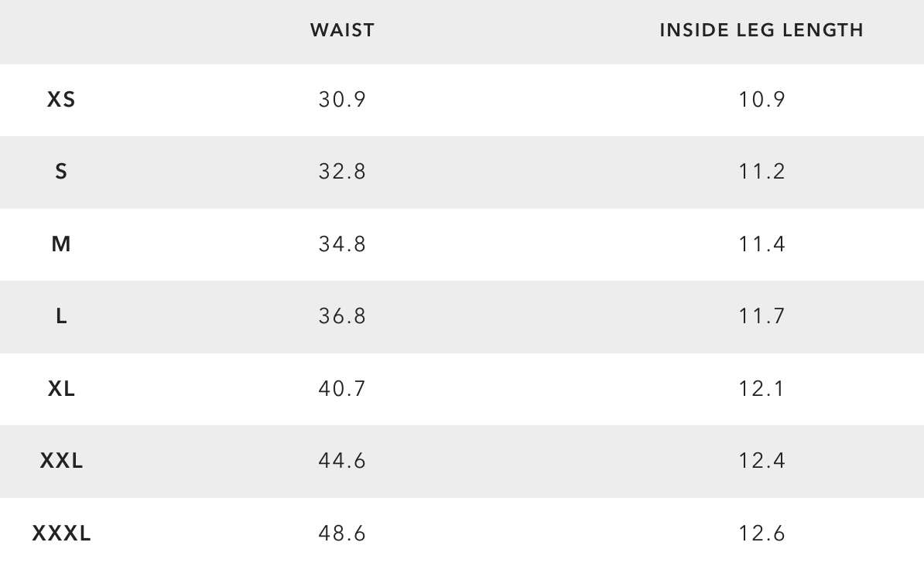Click the XXL waist value 44.6
Screen dimensions: 924x566
click(342, 461)
